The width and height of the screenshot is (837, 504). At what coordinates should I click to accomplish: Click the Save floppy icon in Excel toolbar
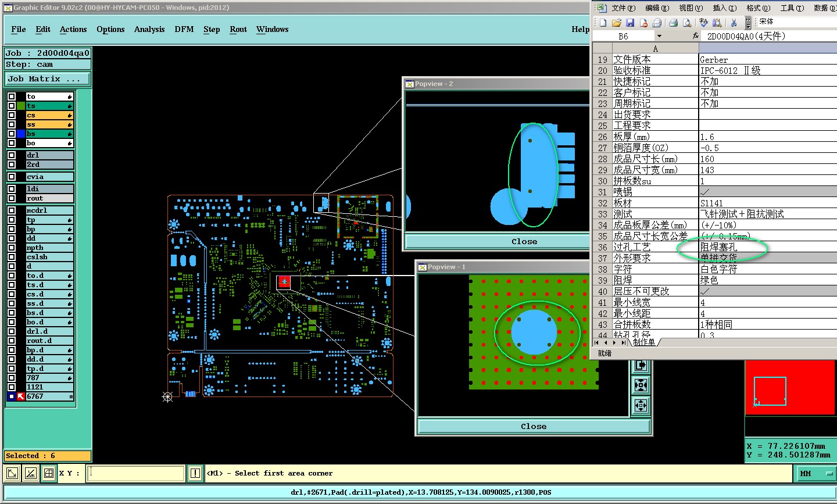629,23
